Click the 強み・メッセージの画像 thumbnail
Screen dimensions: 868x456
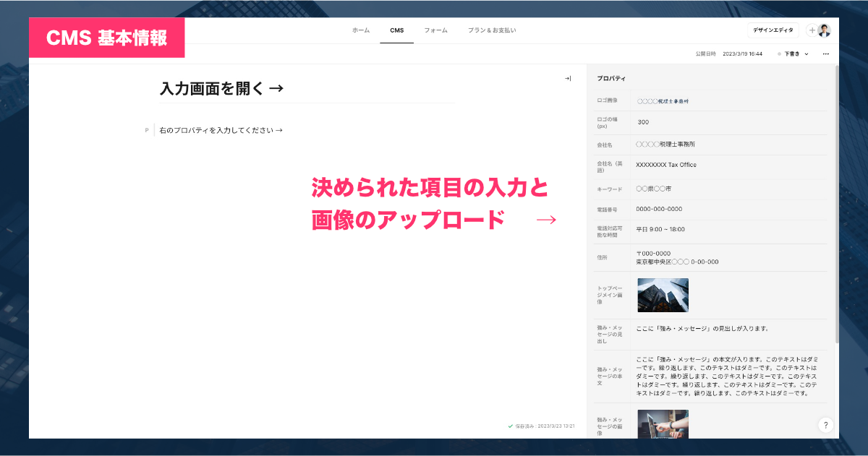[663, 424]
